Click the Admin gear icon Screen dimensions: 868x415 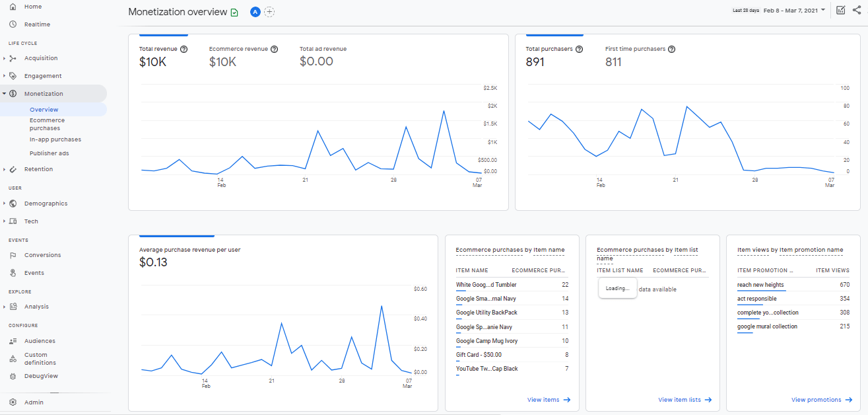click(13, 402)
